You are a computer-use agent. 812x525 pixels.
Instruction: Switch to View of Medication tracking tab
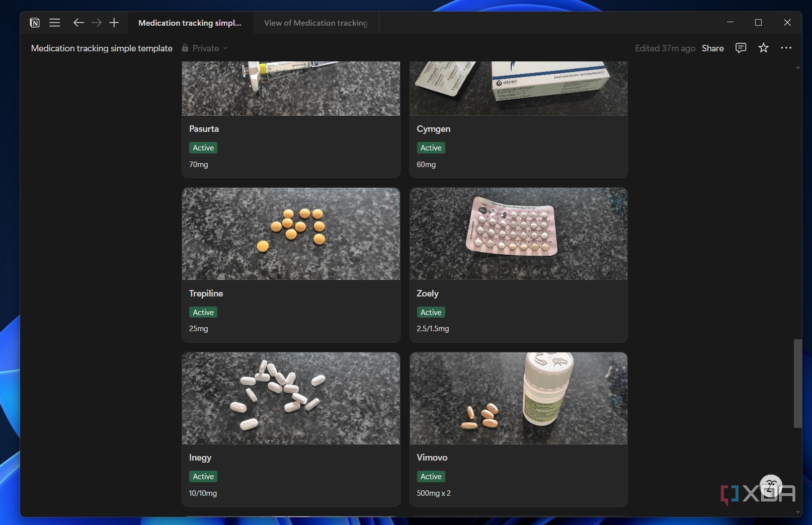pyautogui.click(x=316, y=23)
